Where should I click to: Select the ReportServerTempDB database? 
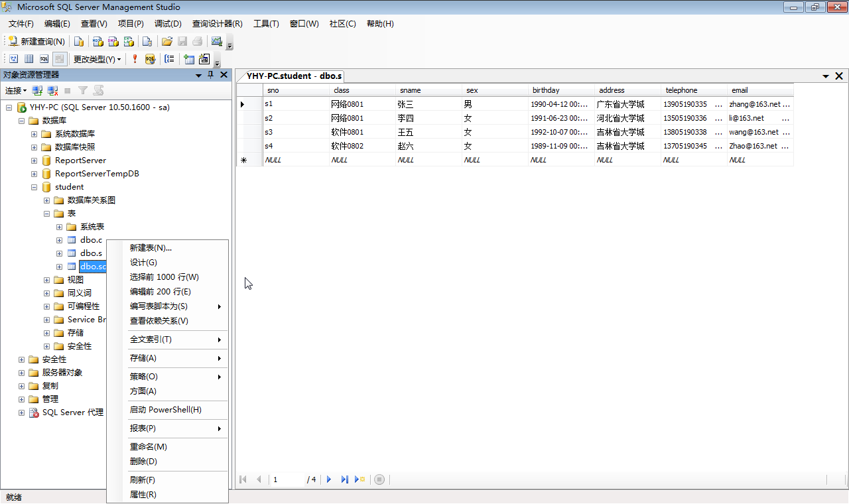pos(97,174)
